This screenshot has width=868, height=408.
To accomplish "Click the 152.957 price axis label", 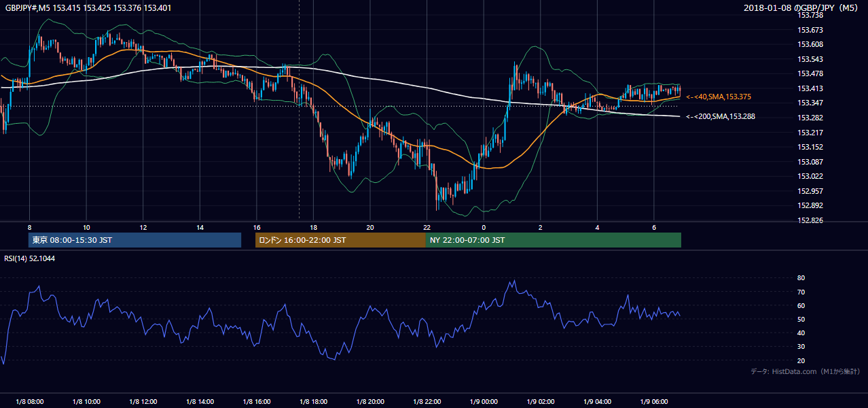I will [811, 191].
